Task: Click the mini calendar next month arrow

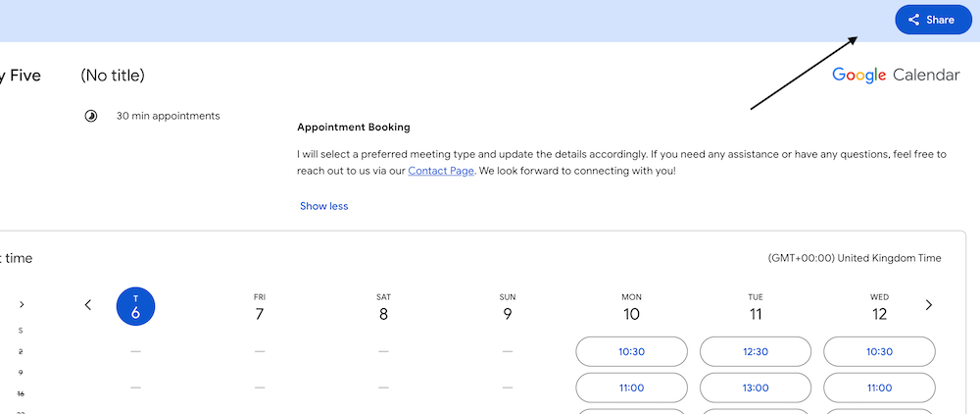Action: (22, 305)
